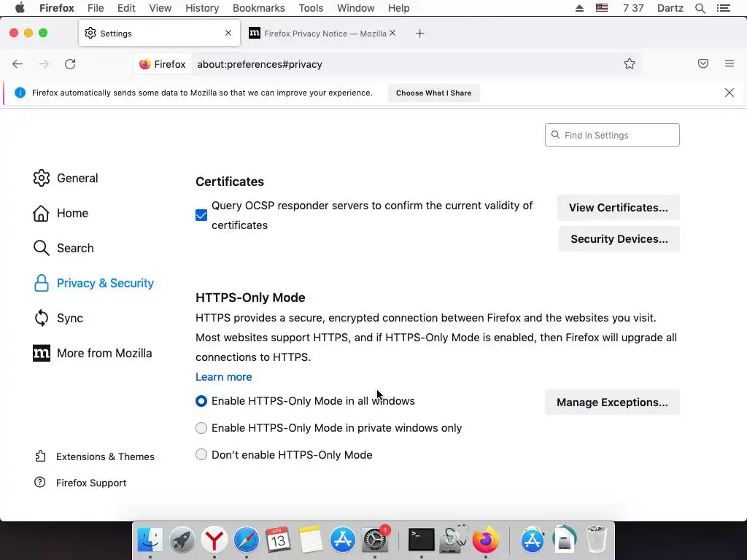Follow the Learn more link under HTTPS-Only Mode

point(223,377)
